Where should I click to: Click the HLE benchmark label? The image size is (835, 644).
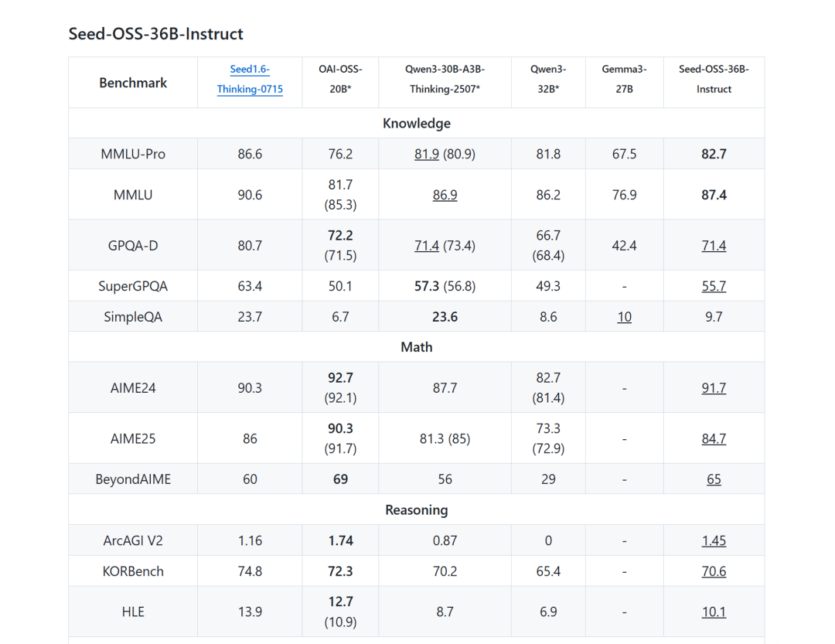[133, 612]
